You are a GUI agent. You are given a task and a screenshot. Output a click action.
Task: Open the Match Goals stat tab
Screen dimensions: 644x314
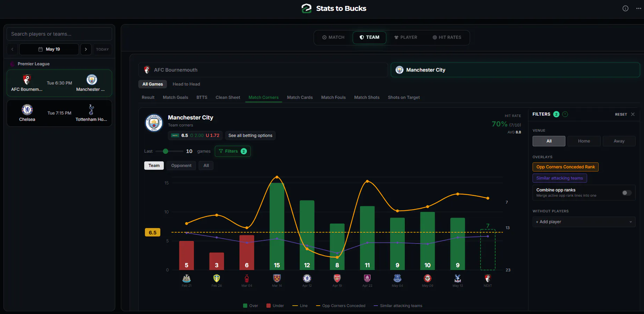point(175,97)
